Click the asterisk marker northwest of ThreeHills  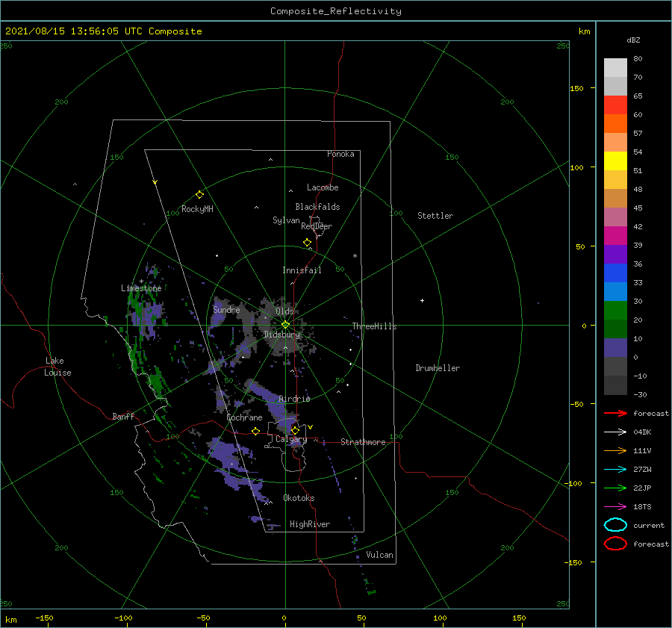pyautogui.click(x=355, y=256)
